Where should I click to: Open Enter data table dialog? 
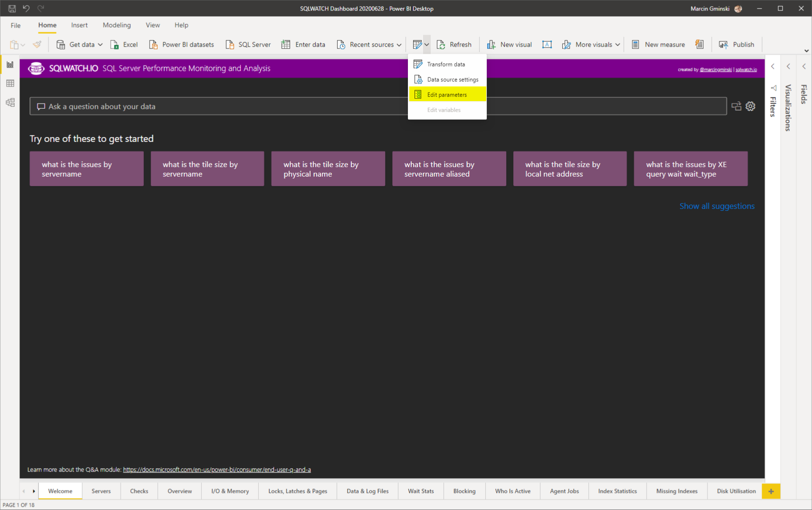tap(303, 45)
